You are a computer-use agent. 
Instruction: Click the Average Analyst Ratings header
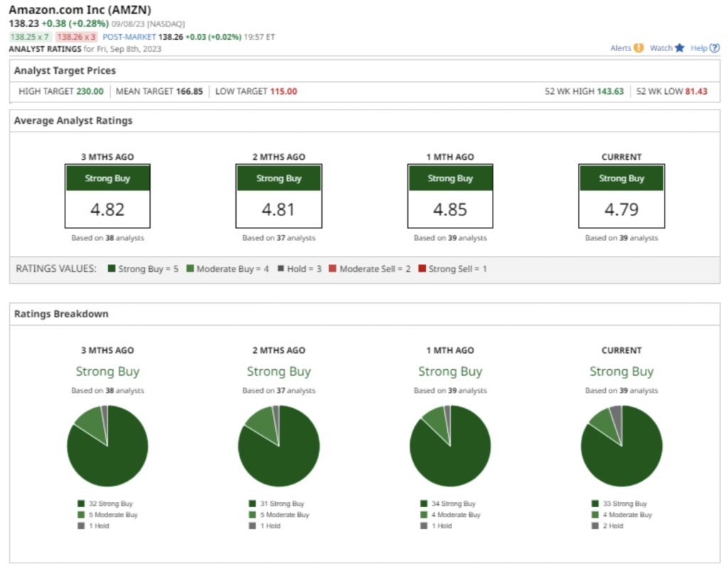pos(73,120)
